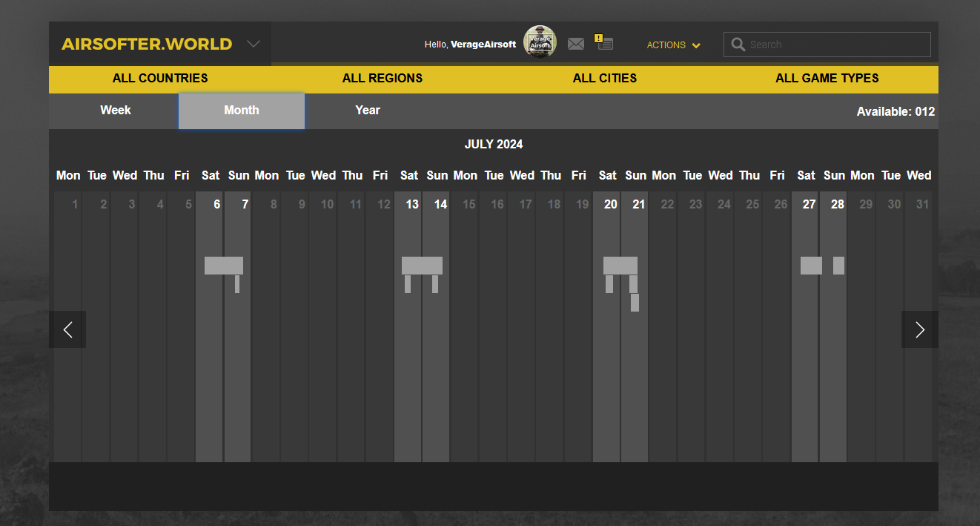Click the short event bar below July 13
Screen dimensions: 980x526
point(408,284)
